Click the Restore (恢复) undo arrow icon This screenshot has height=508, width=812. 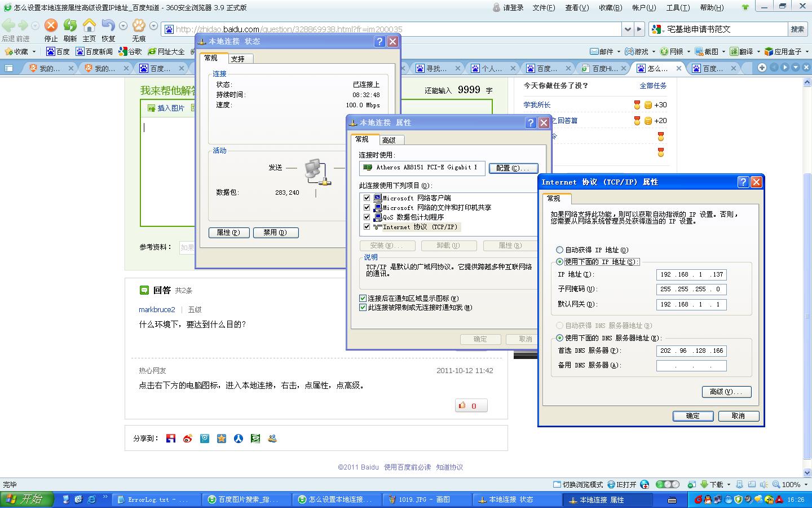tap(108, 25)
